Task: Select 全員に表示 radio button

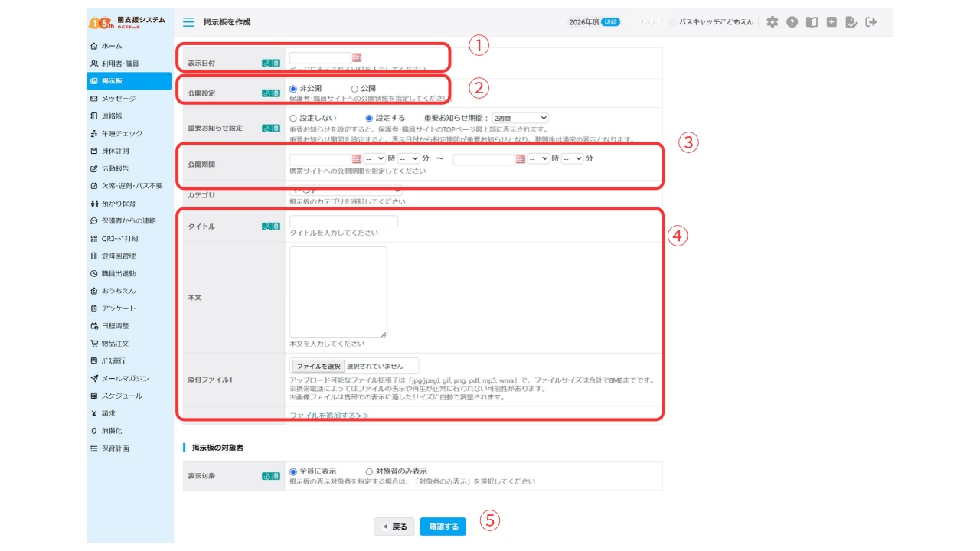Action: [x=293, y=471]
